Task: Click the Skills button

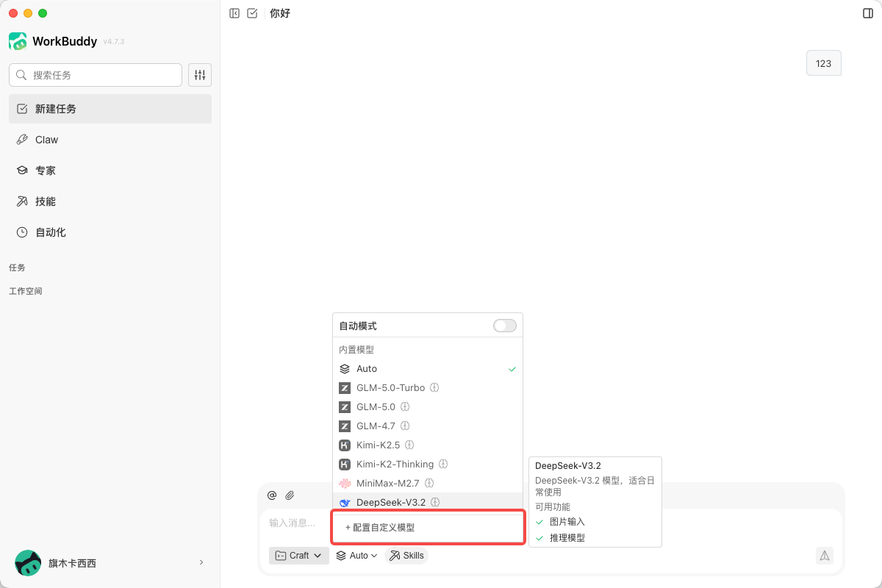Action: pos(406,556)
